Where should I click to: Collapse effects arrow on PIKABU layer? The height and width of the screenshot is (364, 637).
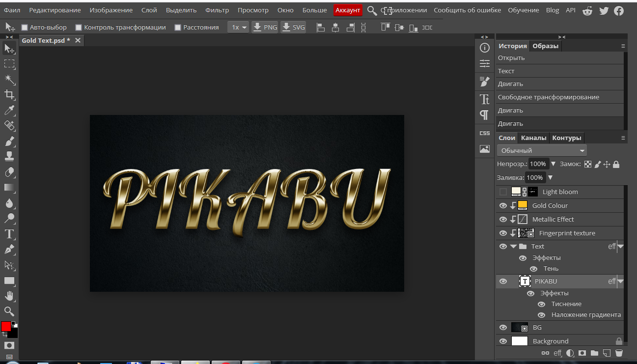620,281
